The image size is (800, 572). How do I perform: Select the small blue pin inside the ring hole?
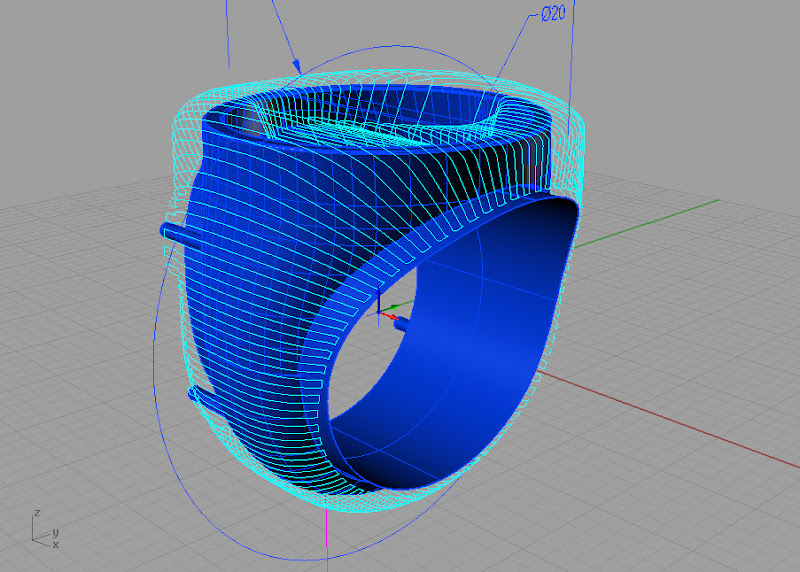402,324
